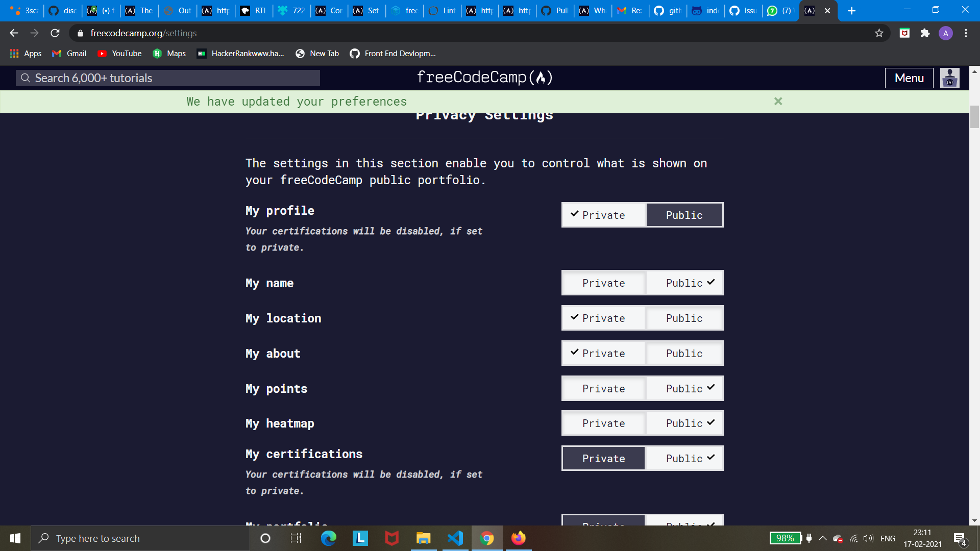Open the Front End Development GitHub bookmark
The height and width of the screenshot is (551, 980).
(392, 53)
